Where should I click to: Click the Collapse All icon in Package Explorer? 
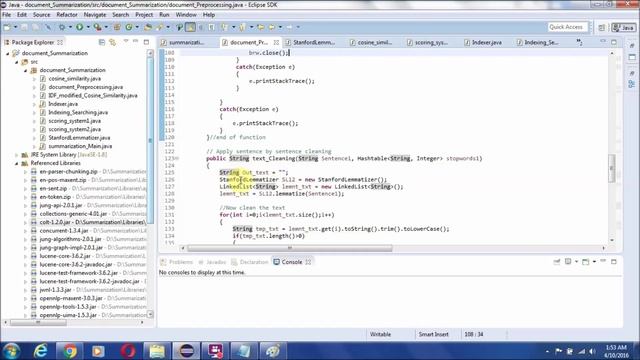[x=102, y=42]
